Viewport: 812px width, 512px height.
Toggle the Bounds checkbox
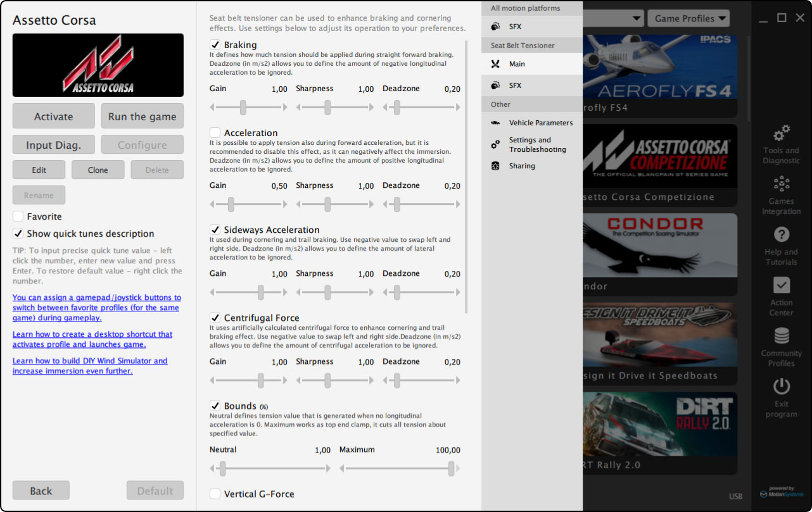pos(215,406)
